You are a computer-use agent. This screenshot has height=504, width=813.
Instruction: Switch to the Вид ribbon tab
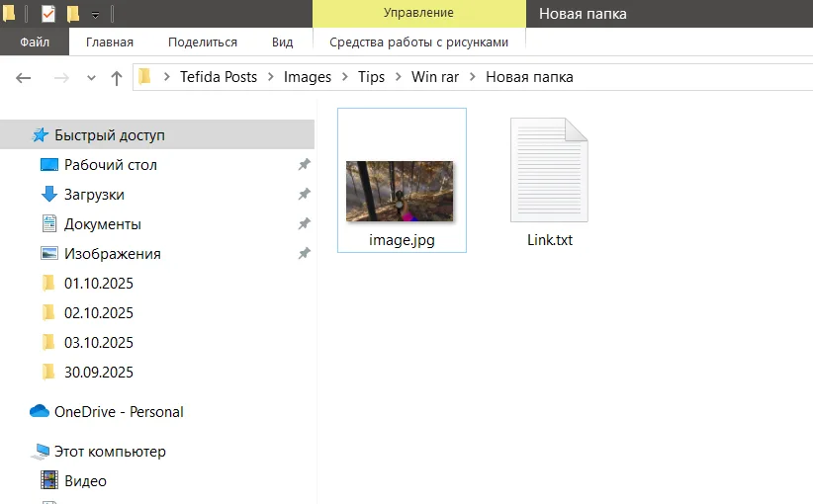[x=282, y=42]
